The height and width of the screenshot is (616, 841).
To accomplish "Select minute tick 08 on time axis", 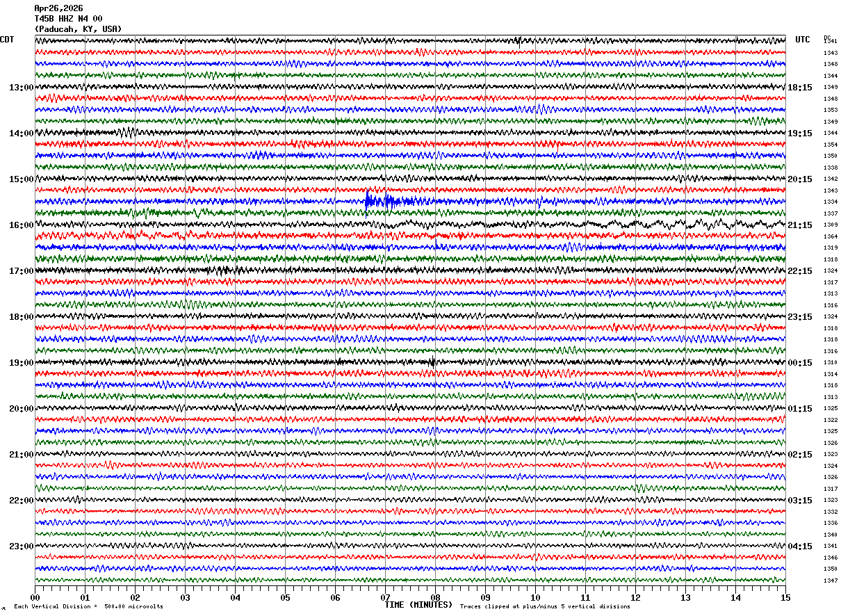I will 435,597.
